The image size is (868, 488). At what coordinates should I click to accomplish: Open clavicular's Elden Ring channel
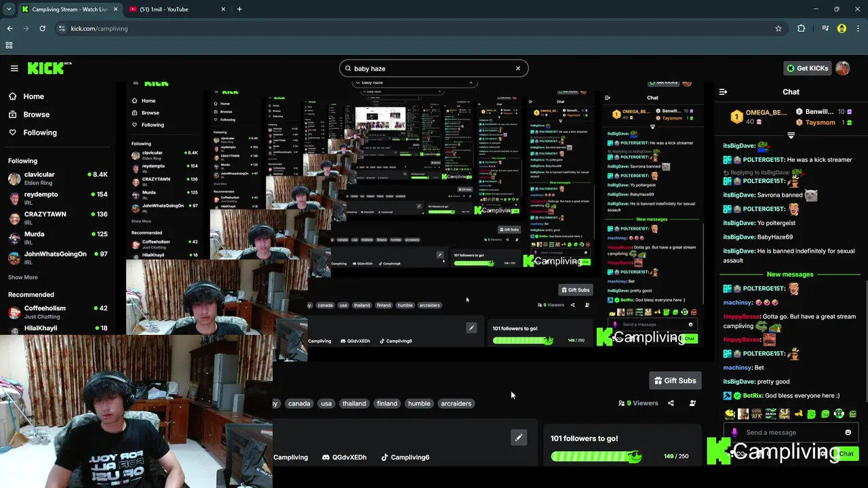coord(58,178)
